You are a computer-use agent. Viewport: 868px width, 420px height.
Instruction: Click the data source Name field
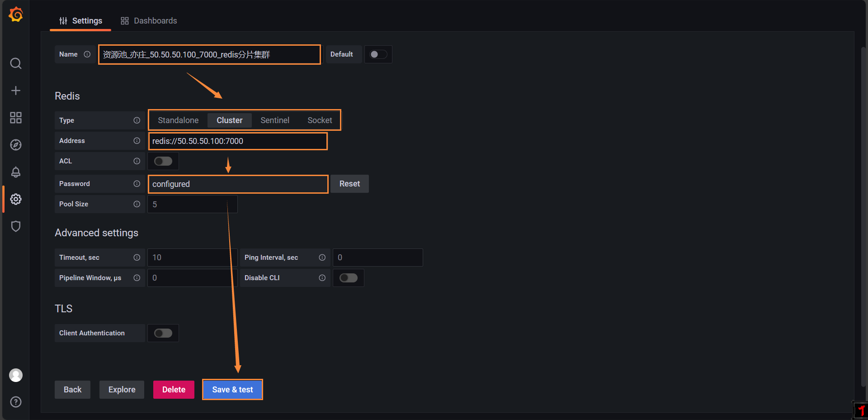point(209,54)
